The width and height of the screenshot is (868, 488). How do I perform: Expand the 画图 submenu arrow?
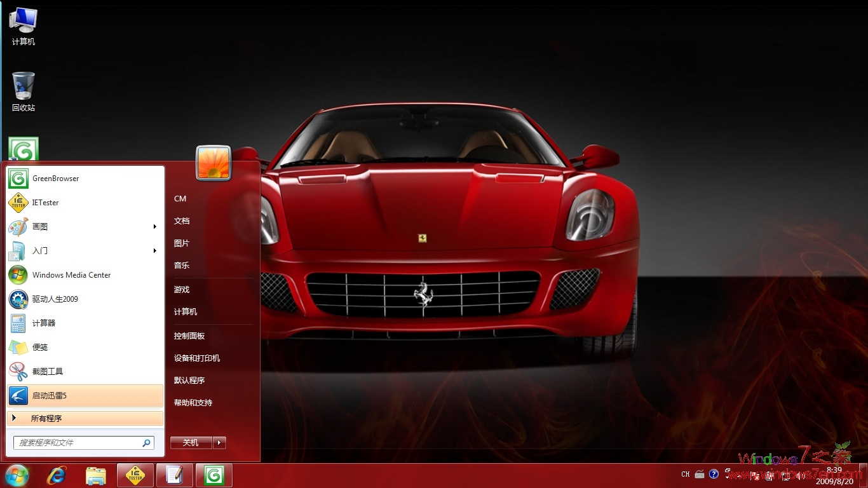(x=154, y=227)
